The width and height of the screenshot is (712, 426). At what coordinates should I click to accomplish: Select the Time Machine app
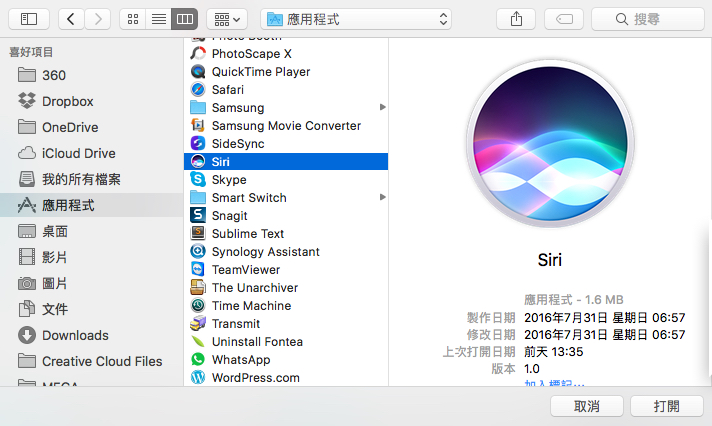pos(286,306)
